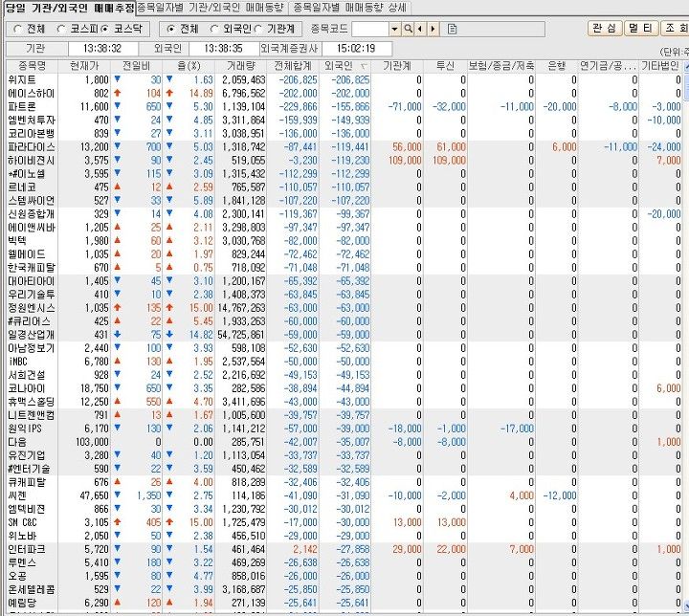Click the 종목코드 input field
This screenshot has width=689, height=616.
370,29
